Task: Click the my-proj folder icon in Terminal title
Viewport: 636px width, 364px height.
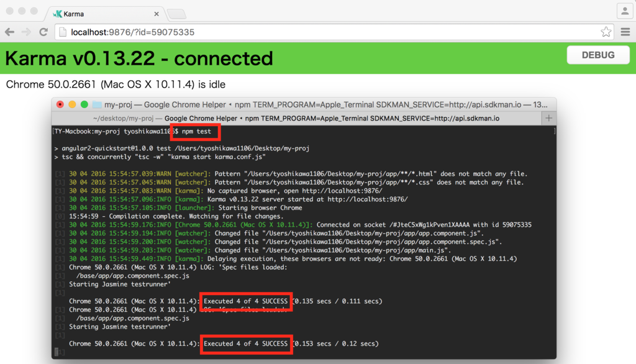Action: point(97,105)
